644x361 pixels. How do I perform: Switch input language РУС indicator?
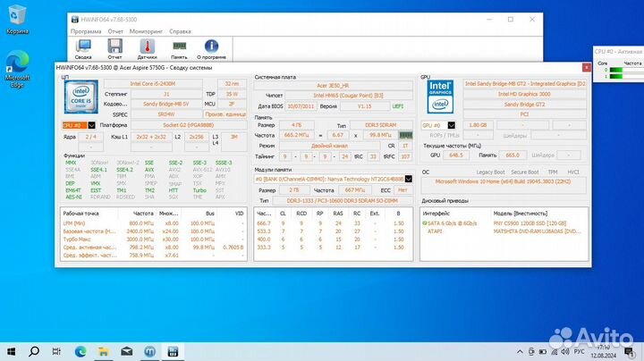pos(579,352)
